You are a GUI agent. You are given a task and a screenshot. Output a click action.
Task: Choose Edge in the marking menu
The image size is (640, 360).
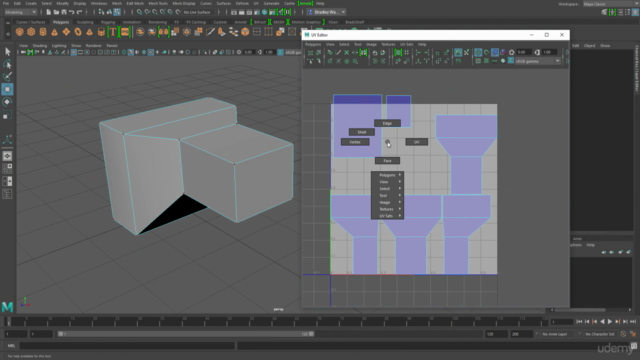(387, 123)
